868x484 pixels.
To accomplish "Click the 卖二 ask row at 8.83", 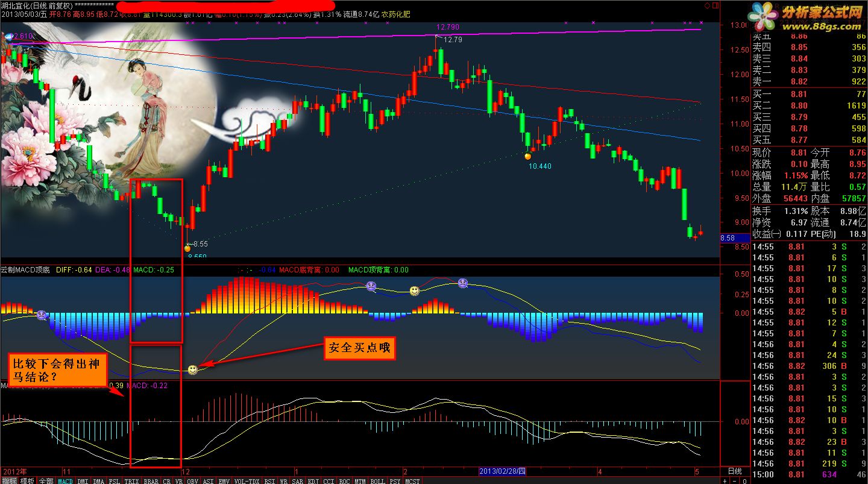I will coord(810,71).
